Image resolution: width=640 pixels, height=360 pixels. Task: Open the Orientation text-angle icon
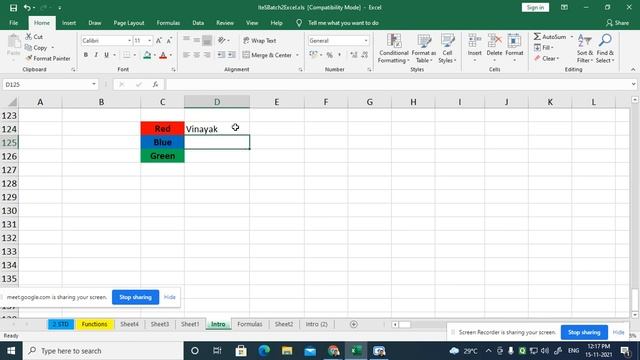[x=222, y=40]
